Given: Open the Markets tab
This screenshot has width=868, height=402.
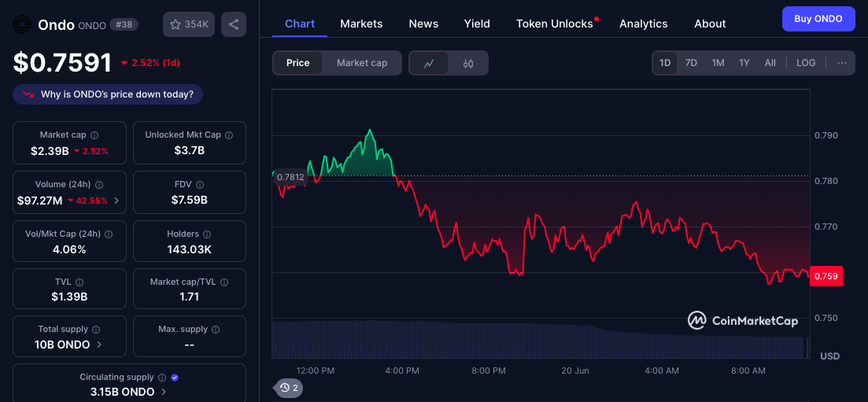Looking at the screenshot, I should click(361, 24).
